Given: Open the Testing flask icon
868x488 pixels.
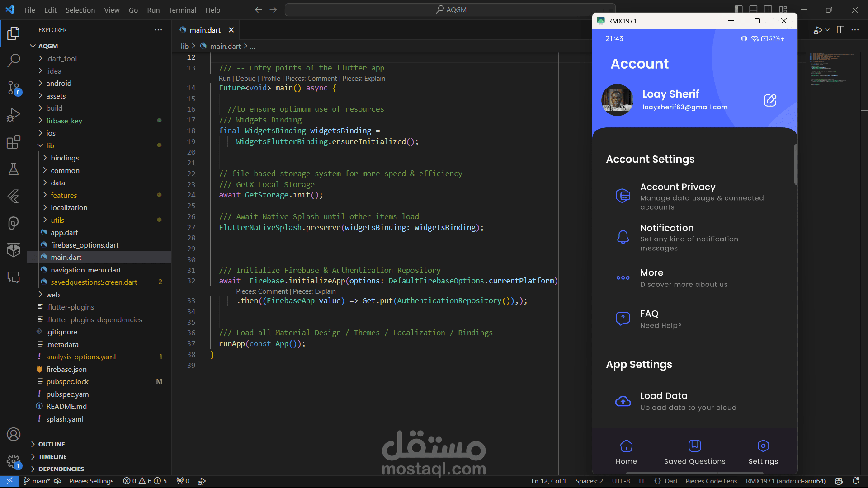Looking at the screenshot, I should point(14,169).
